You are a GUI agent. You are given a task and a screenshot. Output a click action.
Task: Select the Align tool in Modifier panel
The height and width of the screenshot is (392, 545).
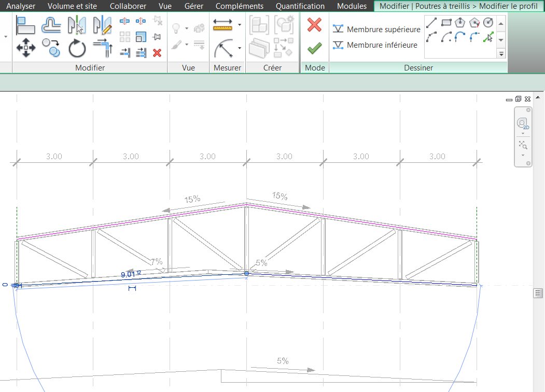point(26,25)
